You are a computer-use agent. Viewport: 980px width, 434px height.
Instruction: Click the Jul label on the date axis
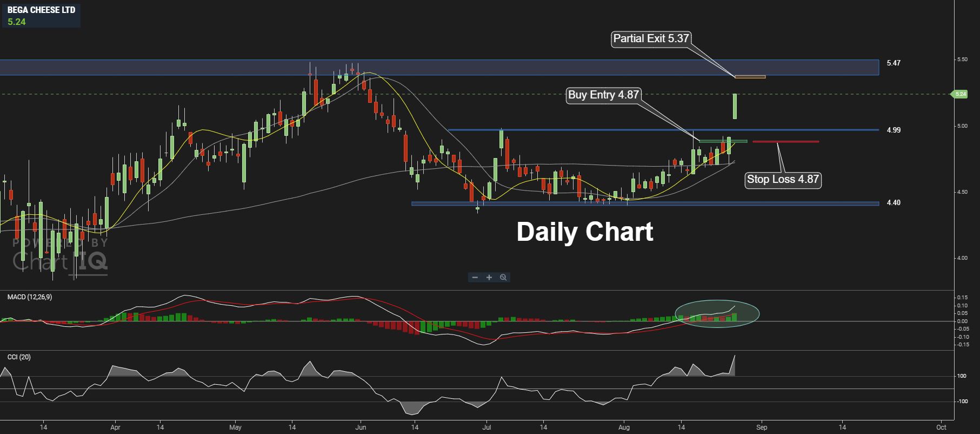click(486, 428)
